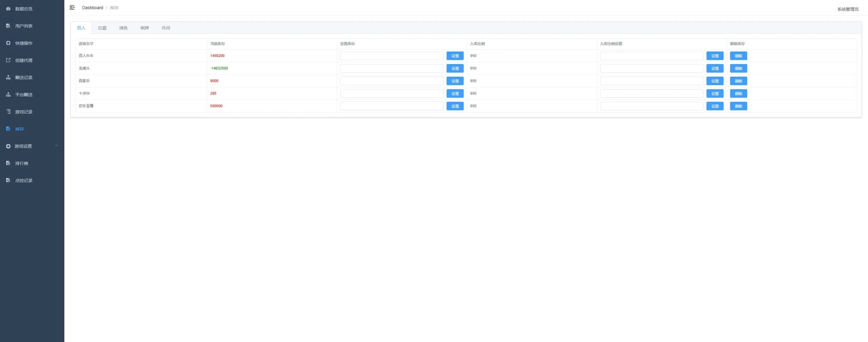The width and height of the screenshot is (868, 342).
Task: Click the 数据总览 dashboard icon in sidebar
Action: point(8,8)
